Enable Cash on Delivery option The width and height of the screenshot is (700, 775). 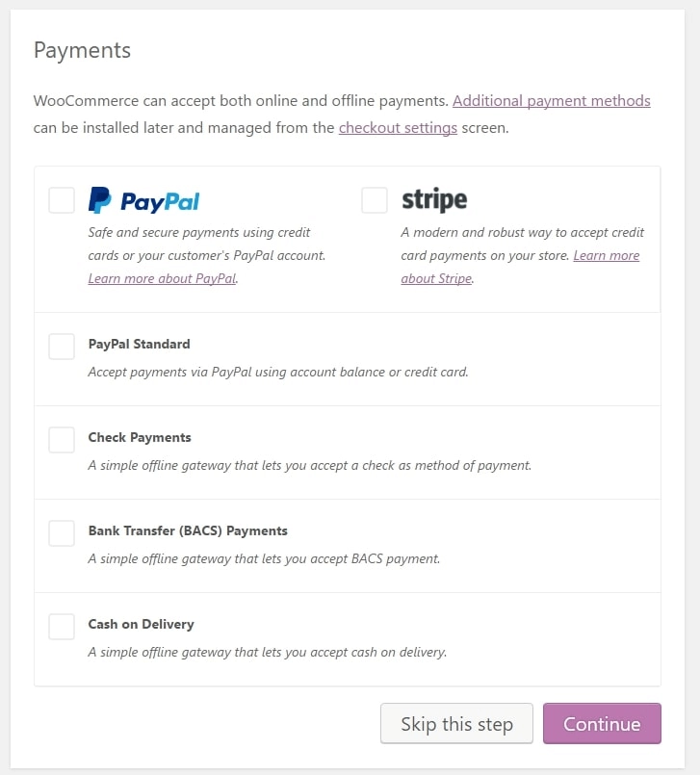(x=62, y=626)
